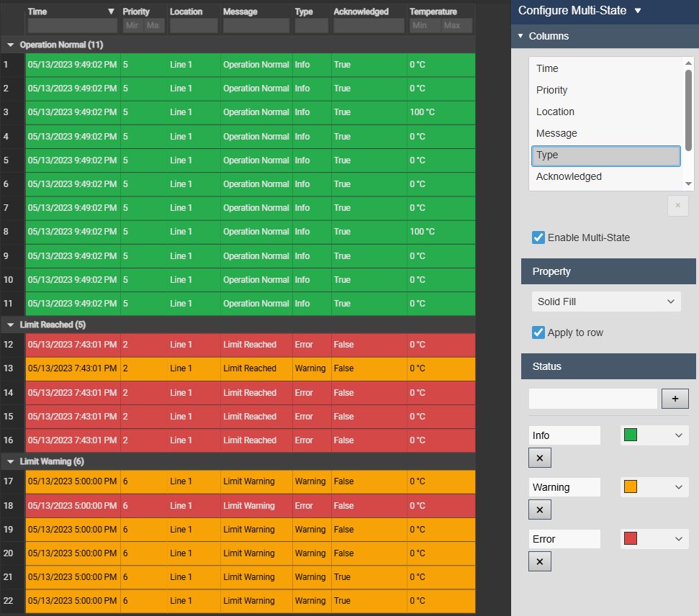The width and height of the screenshot is (699, 616).
Task: Collapse the Operation Normal group
Action: tap(10, 45)
